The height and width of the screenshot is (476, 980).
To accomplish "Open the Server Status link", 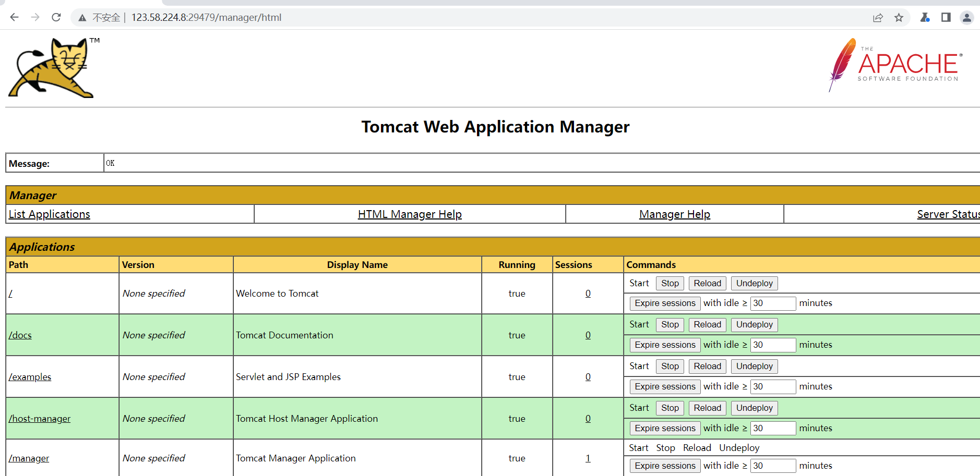I will tap(948, 214).
